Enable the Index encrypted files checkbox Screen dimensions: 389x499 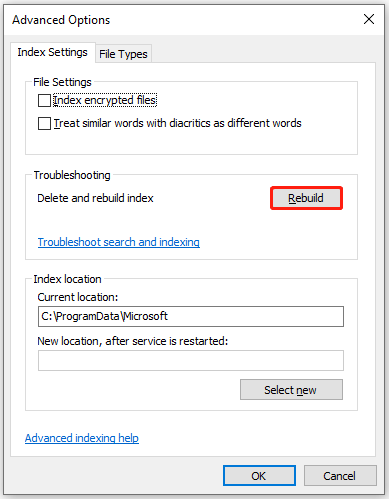point(44,100)
